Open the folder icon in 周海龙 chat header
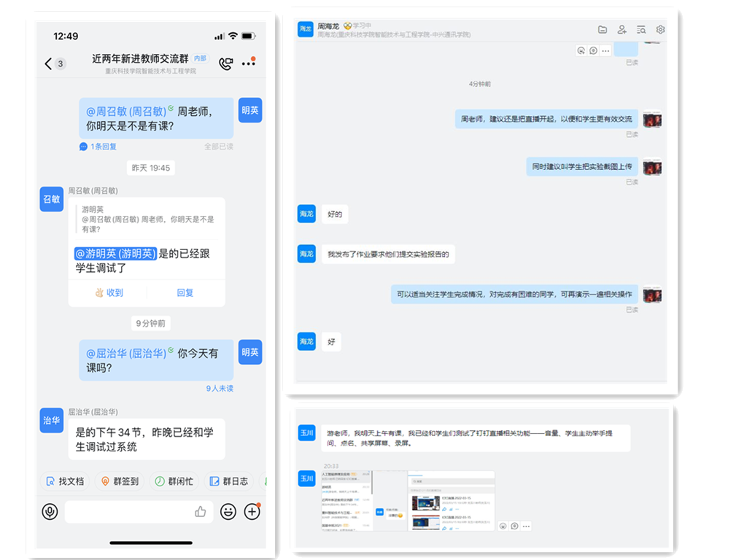Viewport: 747px width, 560px height. [x=603, y=30]
